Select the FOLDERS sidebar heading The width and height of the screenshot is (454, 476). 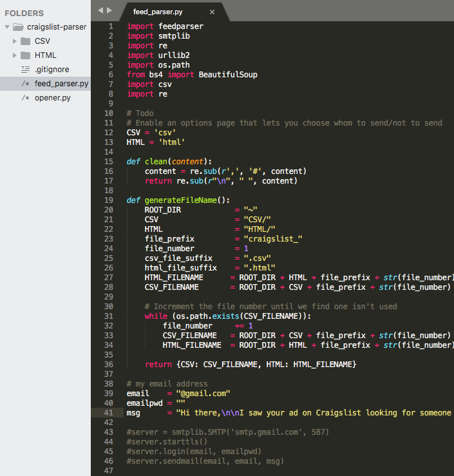[24, 13]
